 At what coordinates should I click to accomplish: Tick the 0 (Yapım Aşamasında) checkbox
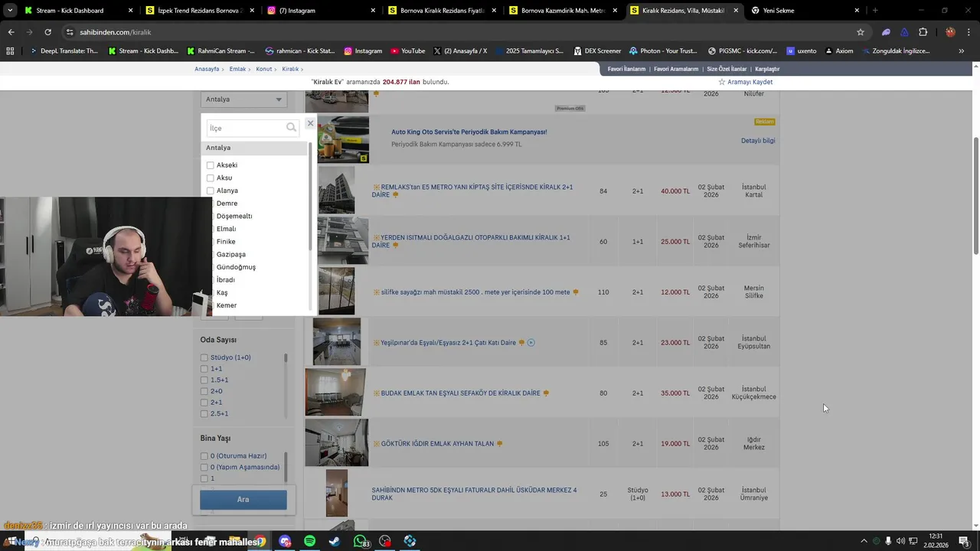pos(204,468)
